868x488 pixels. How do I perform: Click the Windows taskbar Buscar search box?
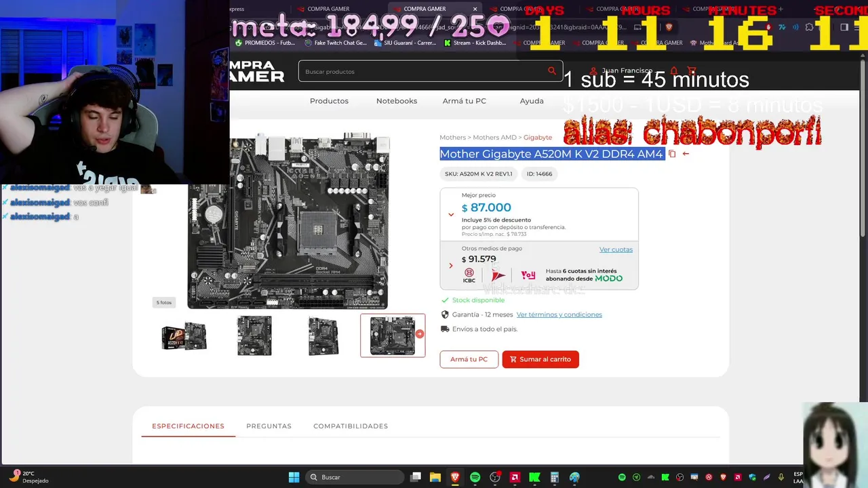tap(353, 477)
